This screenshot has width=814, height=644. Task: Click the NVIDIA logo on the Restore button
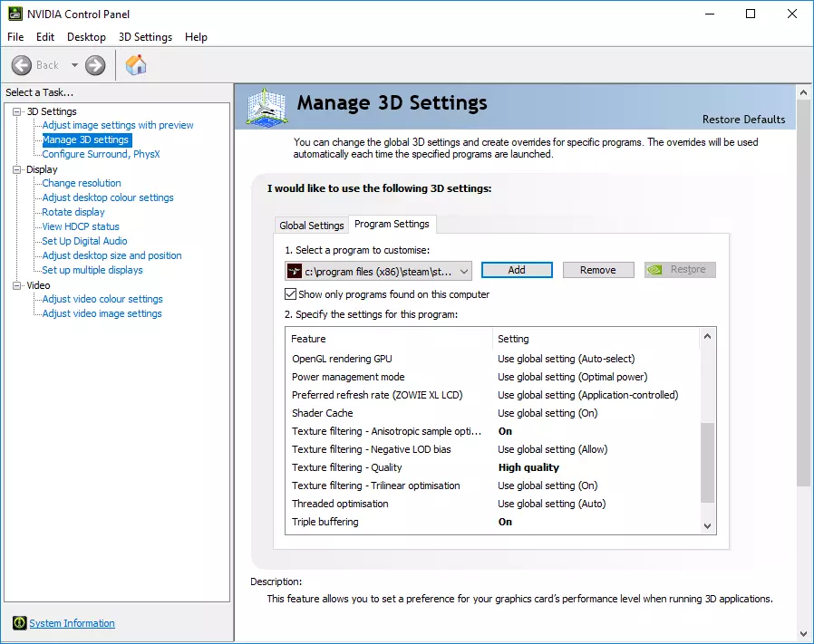[x=655, y=270]
